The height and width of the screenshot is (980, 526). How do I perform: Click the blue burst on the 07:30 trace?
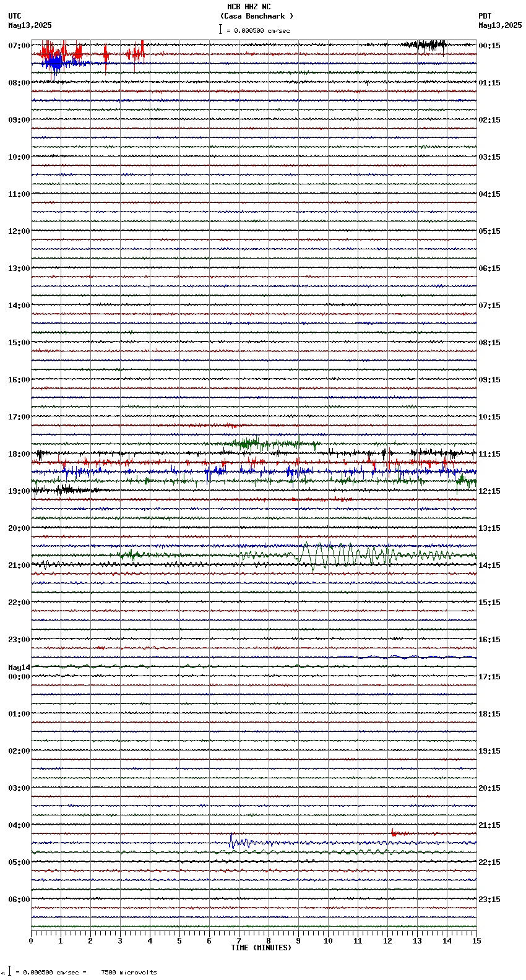coord(54,63)
